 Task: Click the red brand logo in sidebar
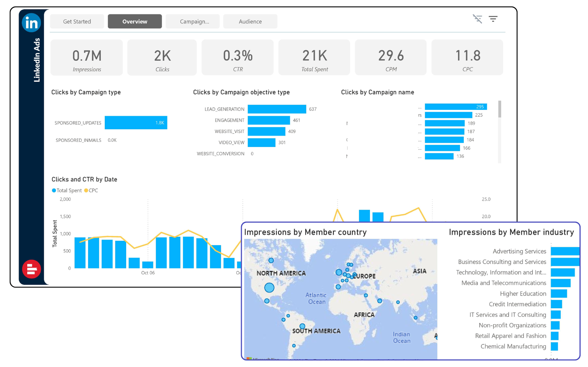click(32, 269)
